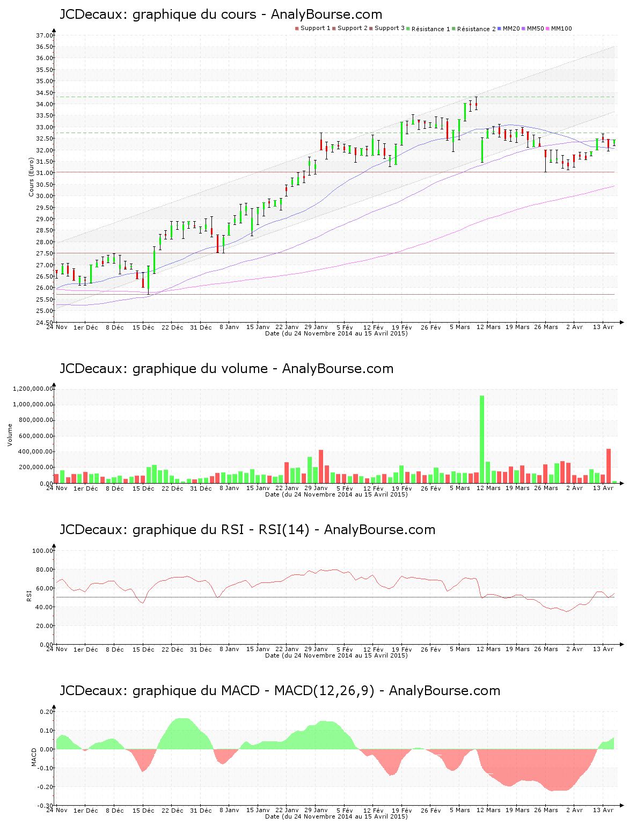
Task: Select the 'Support 2' legend label
Action: pyautogui.click(x=353, y=28)
